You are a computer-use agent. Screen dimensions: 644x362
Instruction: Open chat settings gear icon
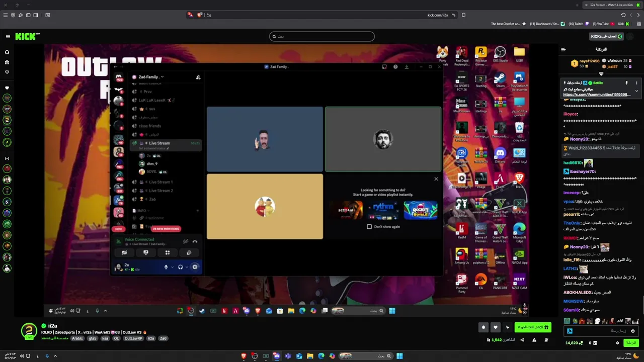[617, 343]
